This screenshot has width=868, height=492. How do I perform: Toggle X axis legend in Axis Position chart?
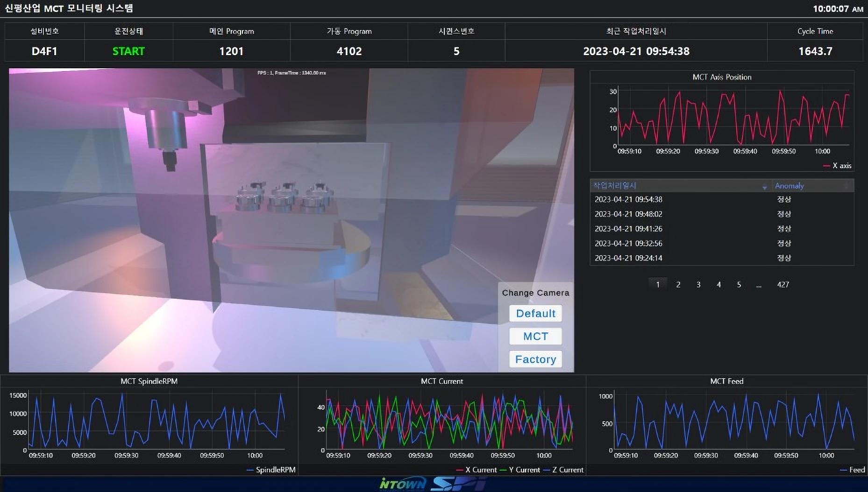coord(837,166)
